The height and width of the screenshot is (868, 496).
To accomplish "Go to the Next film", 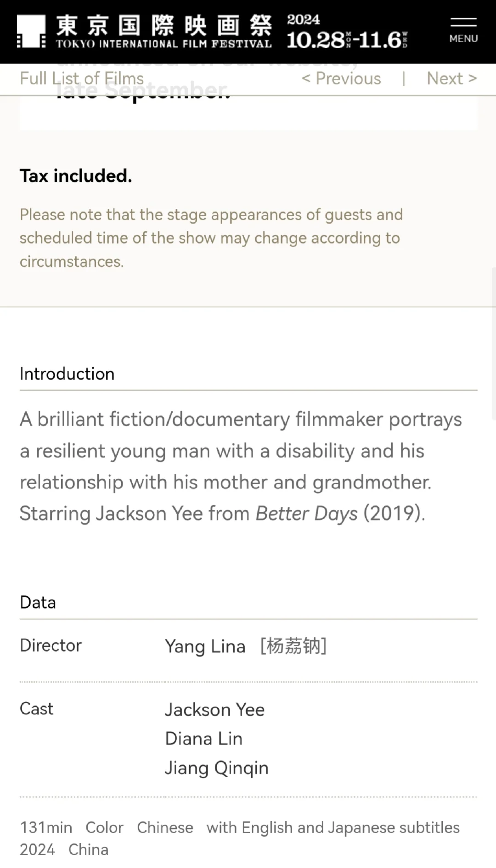I will point(451,78).
